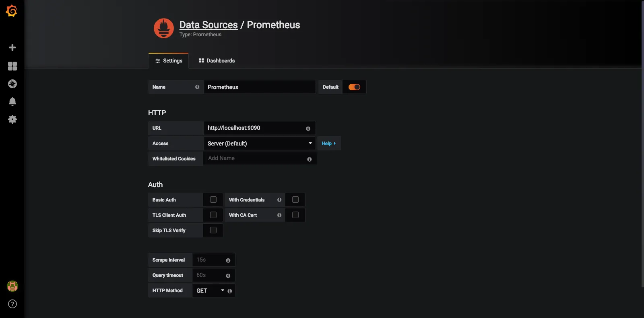Expand the Access Help section
The height and width of the screenshot is (318, 644).
329,143
